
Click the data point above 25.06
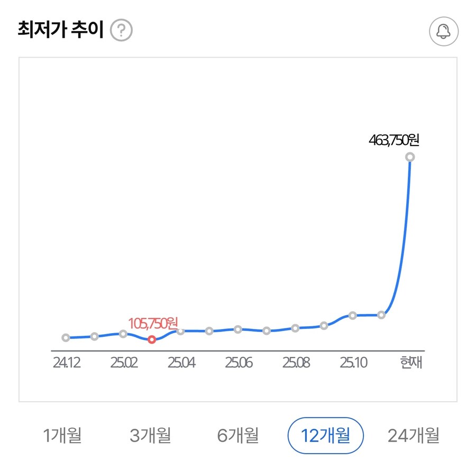coord(237,329)
